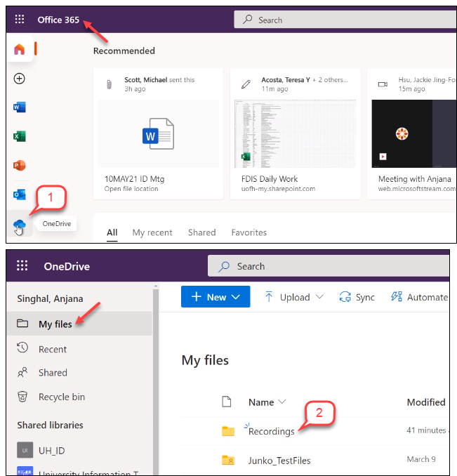Click the FDIS Daily Work title
The width and height of the screenshot is (457, 476).
tap(270, 179)
